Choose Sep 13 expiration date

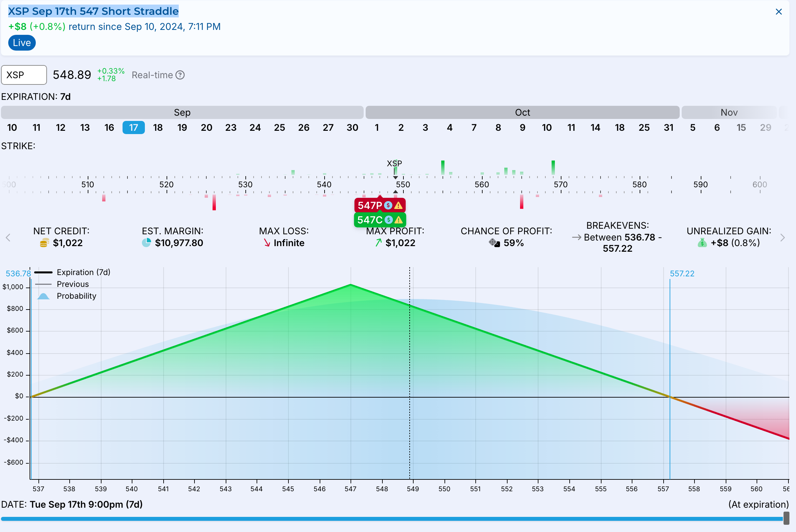[x=85, y=127]
